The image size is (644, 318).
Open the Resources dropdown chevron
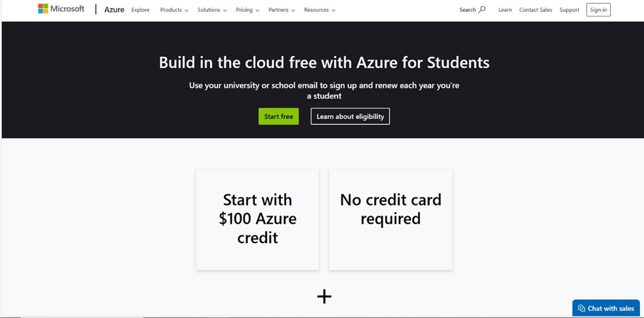point(334,11)
